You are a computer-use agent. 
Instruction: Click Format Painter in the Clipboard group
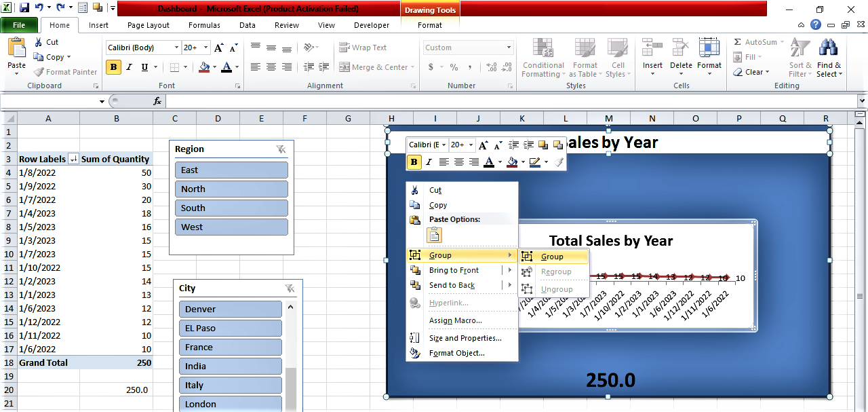(x=65, y=72)
